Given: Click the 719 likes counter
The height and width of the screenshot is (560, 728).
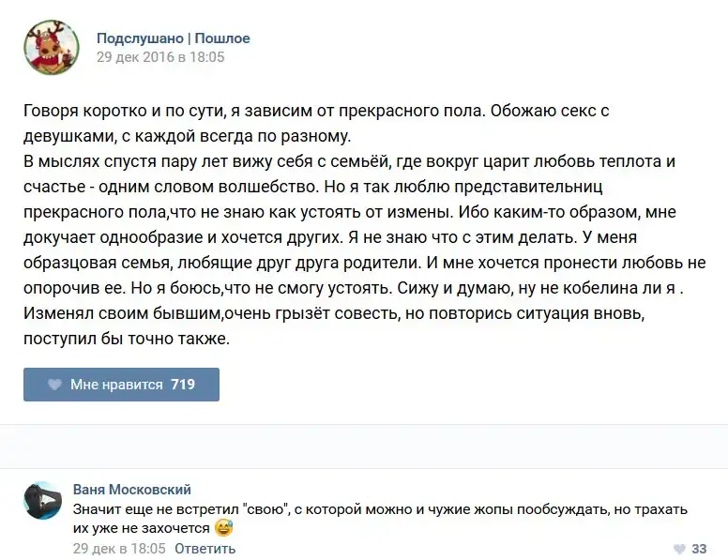Looking at the screenshot, I should pos(183,385).
